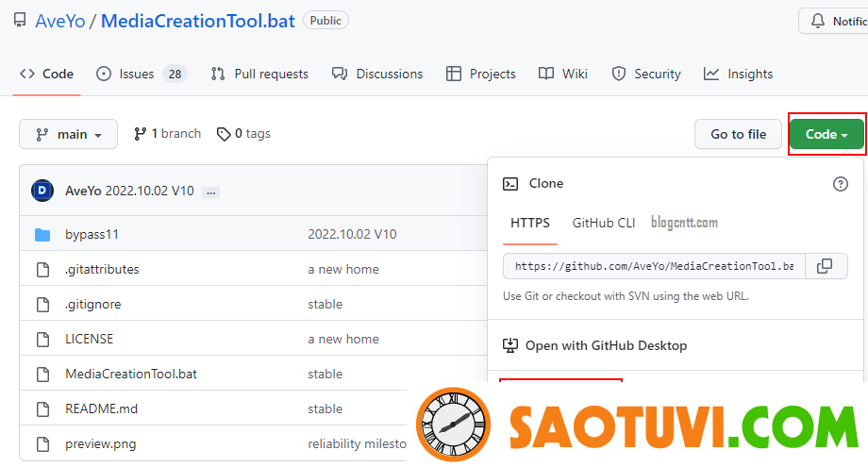The height and width of the screenshot is (467, 868).
Task: Click the file icon beside .gitignore
Action: point(42,305)
